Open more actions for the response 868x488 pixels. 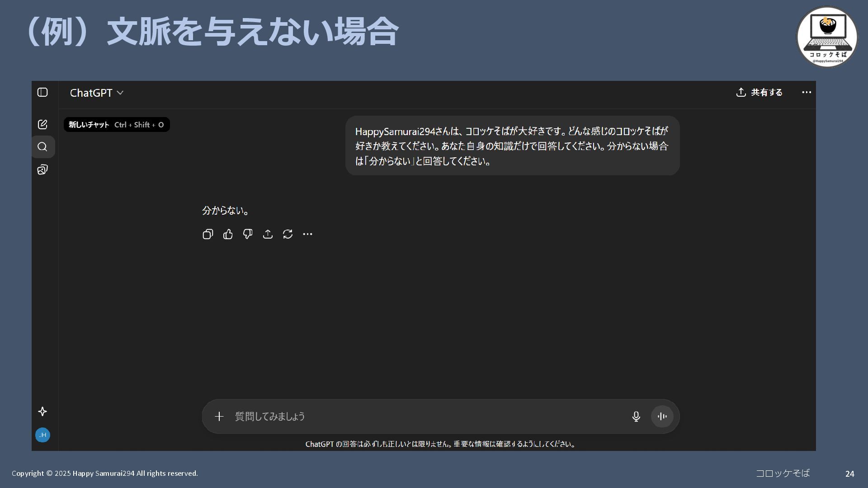coord(307,234)
